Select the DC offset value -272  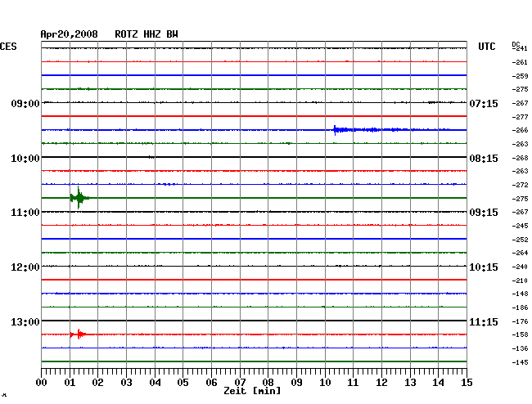(x=520, y=185)
